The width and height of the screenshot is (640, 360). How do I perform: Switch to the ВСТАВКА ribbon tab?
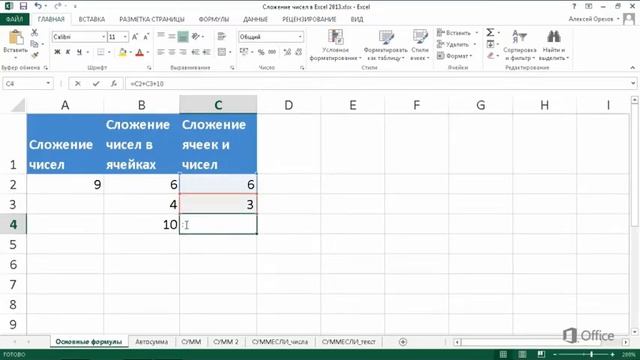[92, 19]
